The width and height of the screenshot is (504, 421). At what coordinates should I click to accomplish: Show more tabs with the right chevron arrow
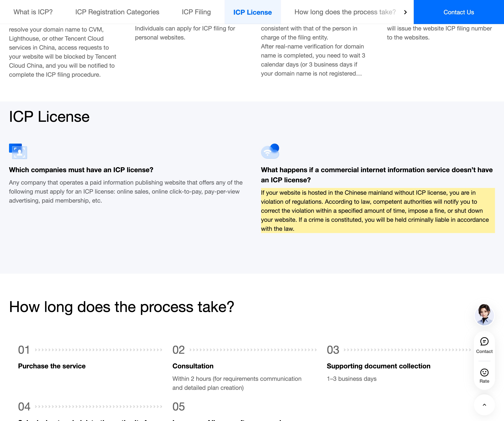(x=405, y=12)
